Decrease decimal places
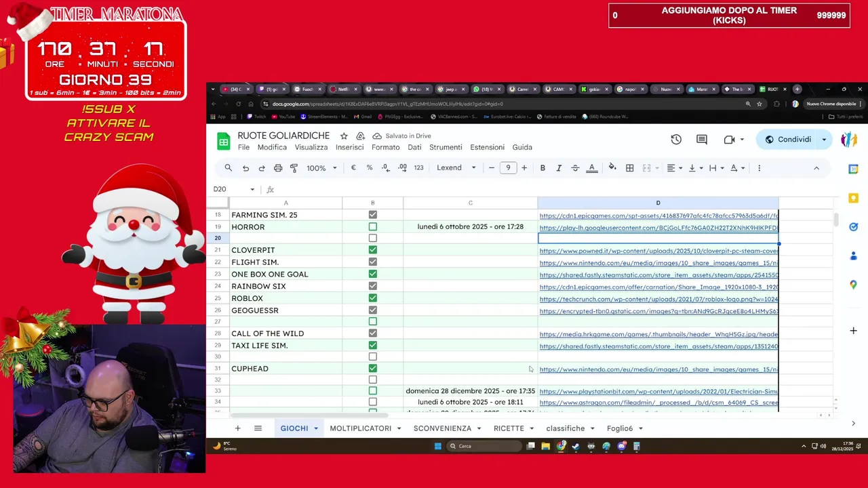This screenshot has height=488, width=868. tap(385, 168)
